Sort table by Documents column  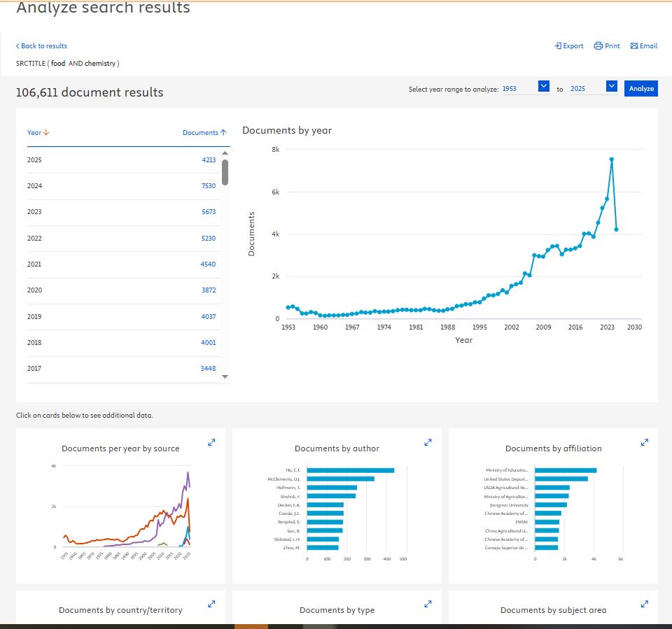click(x=204, y=133)
